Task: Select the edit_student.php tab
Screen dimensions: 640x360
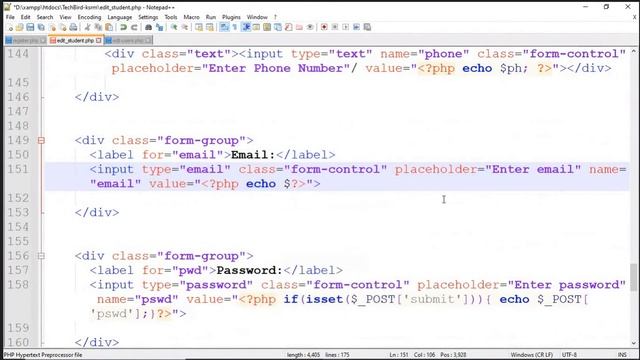Action: point(76,40)
